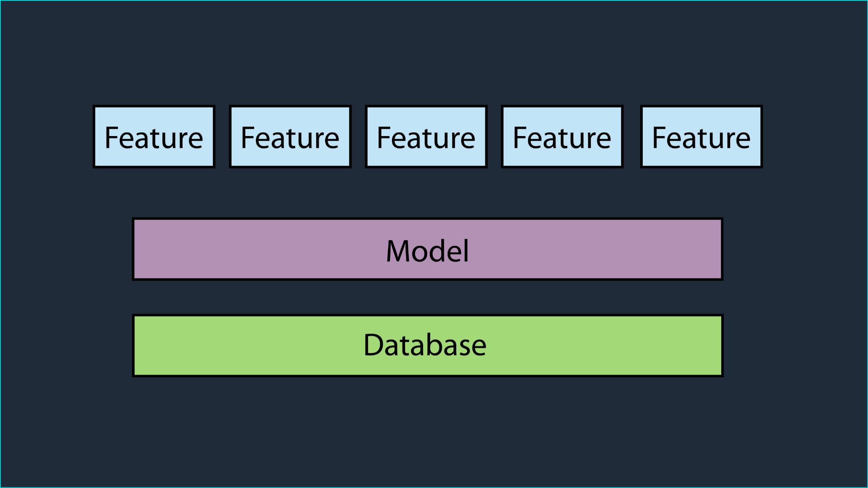Click the dark gap between Features and Model

click(428, 193)
